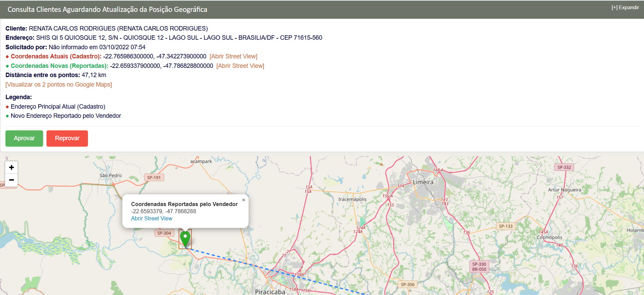Click legend entry Endereço Principal Atual (Cadastro)

click(58, 107)
